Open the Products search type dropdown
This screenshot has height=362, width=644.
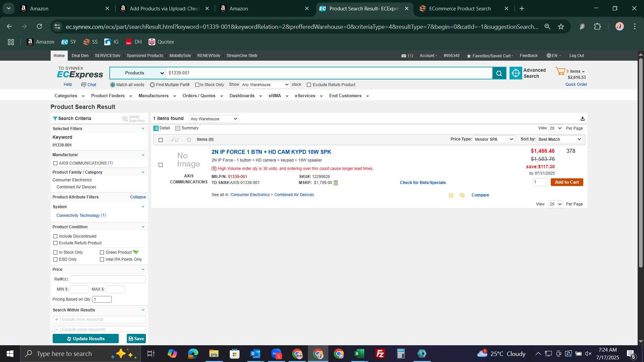click(x=138, y=73)
